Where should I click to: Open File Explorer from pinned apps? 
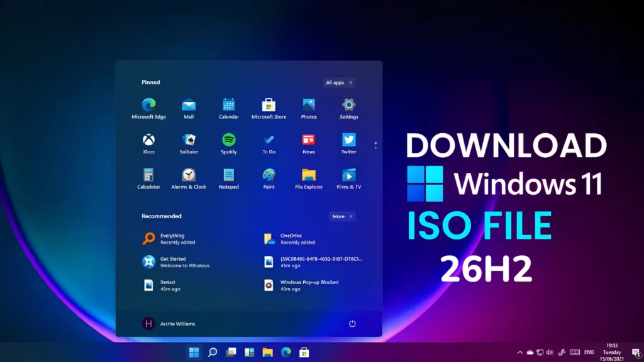coord(309,178)
